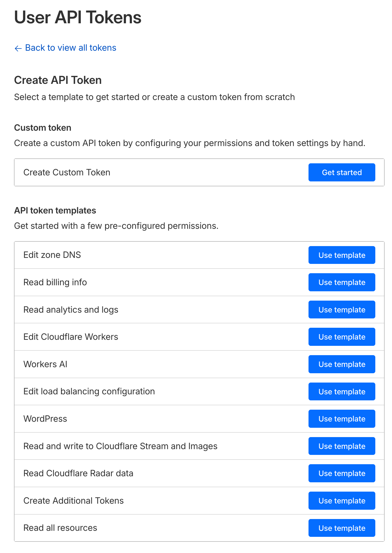The height and width of the screenshot is (553, 392).
Task: Use template for Workers AI
Action: pos(342,364)
